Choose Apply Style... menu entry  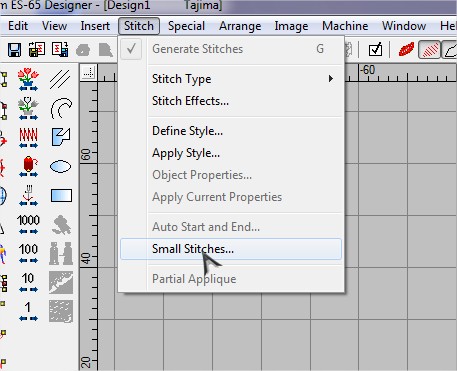point(231,153)
